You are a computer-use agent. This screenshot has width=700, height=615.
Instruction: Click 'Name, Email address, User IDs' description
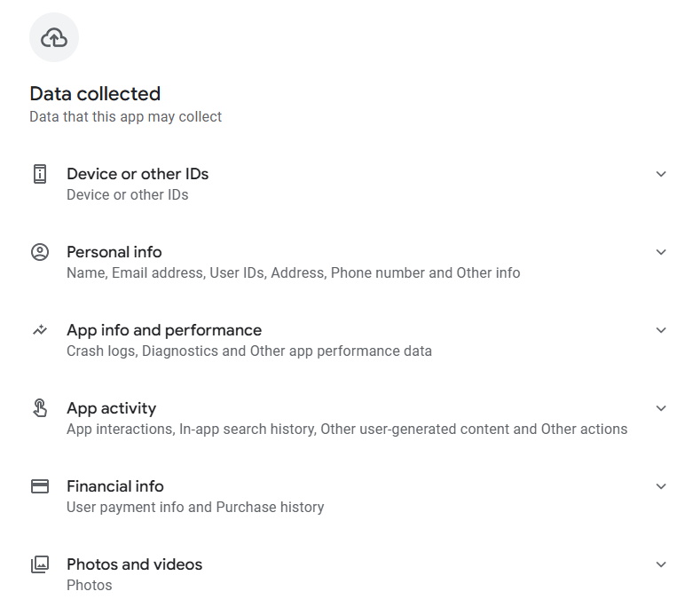tap(293, 272)
